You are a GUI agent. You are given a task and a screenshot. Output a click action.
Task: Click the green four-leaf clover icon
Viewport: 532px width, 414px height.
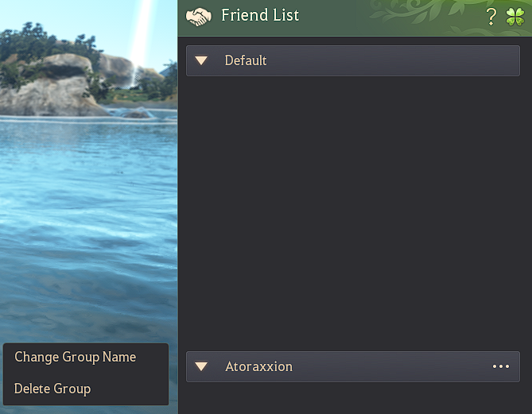[x=515, y=17]
